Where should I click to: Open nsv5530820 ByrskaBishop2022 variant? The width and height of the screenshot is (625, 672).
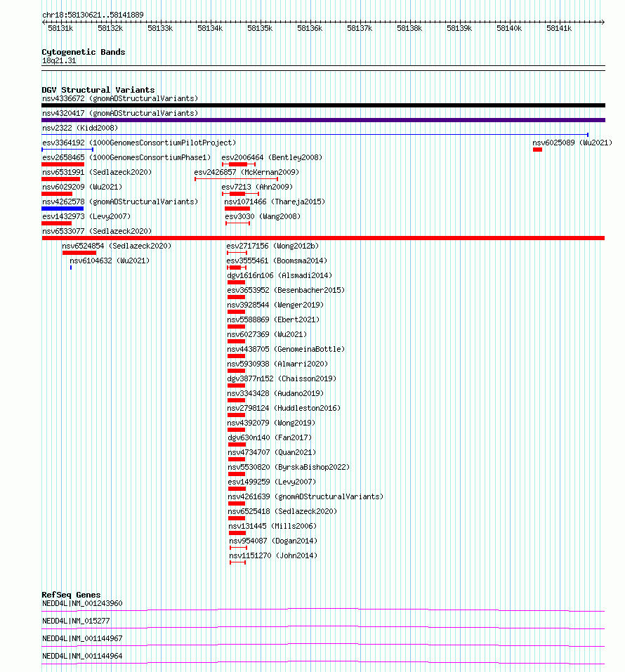tap(289, 467)
